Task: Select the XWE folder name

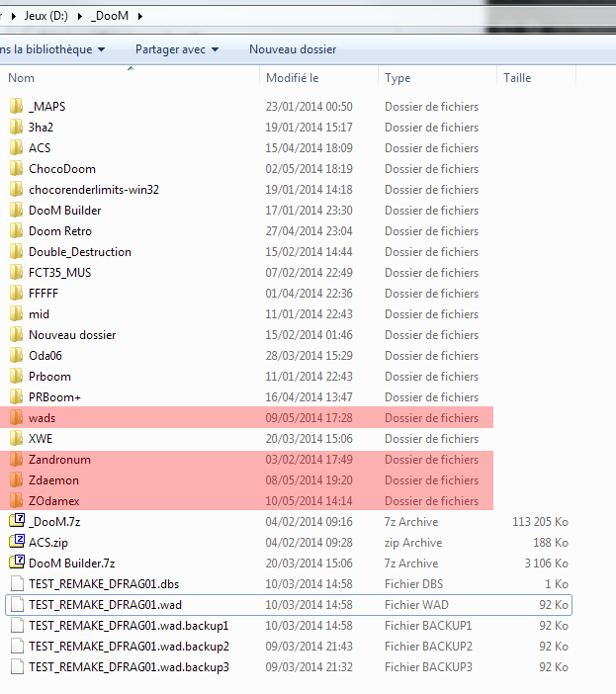Action: [41, 439]
